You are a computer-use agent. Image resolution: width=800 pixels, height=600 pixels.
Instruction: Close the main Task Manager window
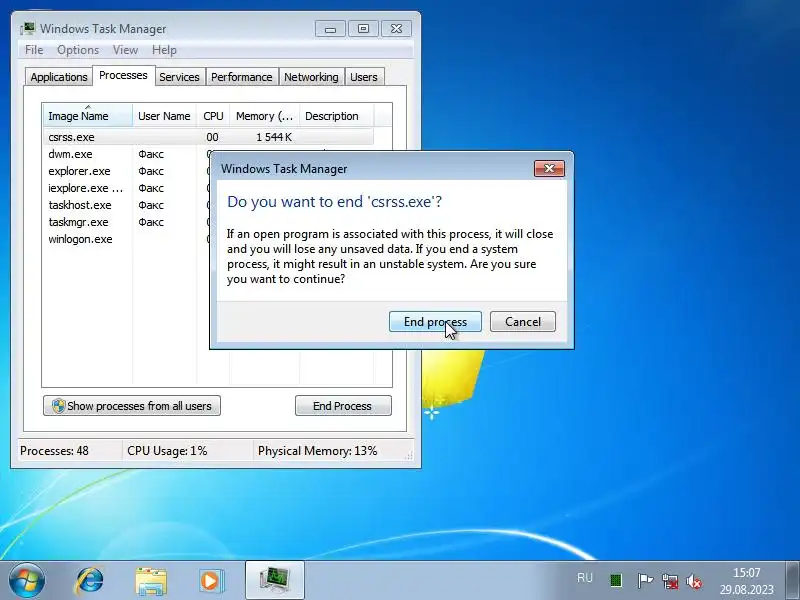(x=396, y=29)
